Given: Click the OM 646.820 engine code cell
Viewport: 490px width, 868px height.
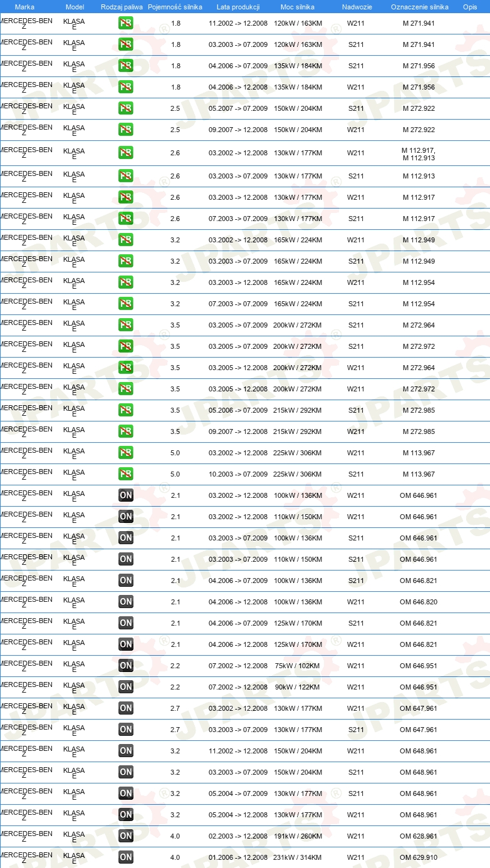Looking at the screenshot, I should pyautogui.click(x=419, y=602).
